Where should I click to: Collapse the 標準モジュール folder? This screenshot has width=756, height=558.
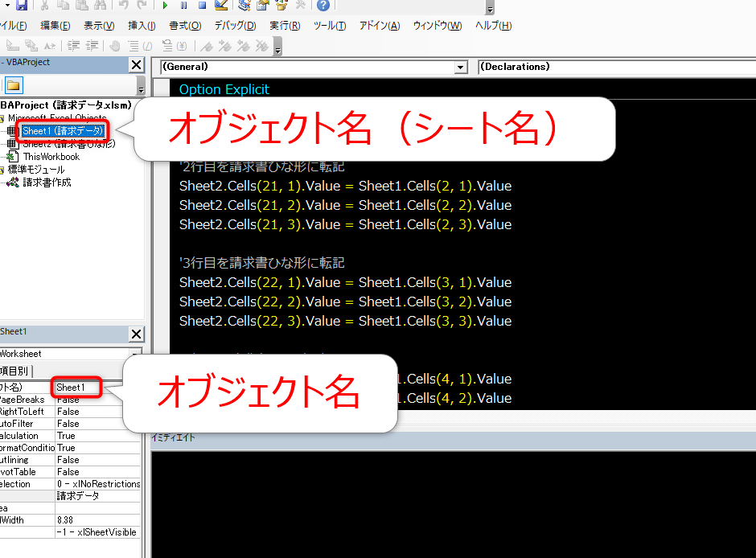[x=2, y=170]
